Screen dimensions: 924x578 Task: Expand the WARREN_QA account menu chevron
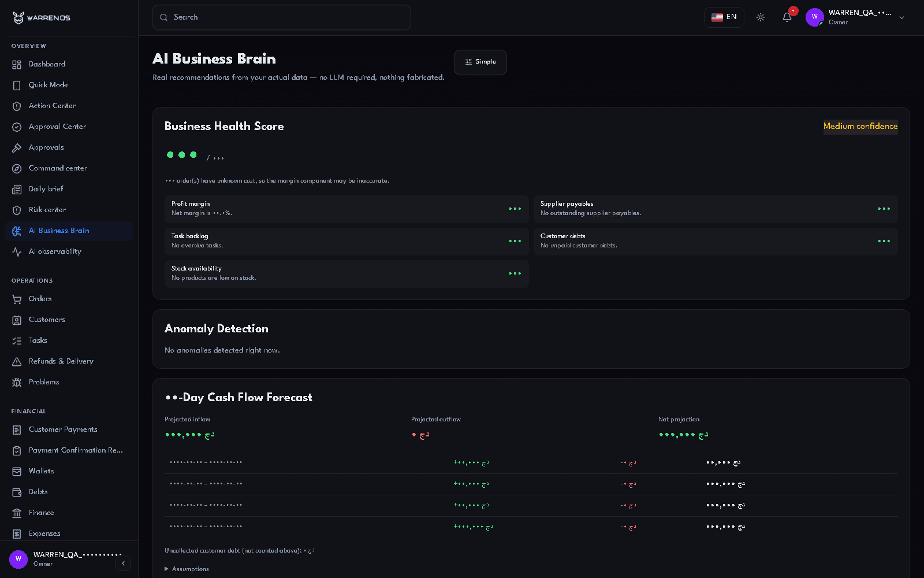click(x=901, y=17)
